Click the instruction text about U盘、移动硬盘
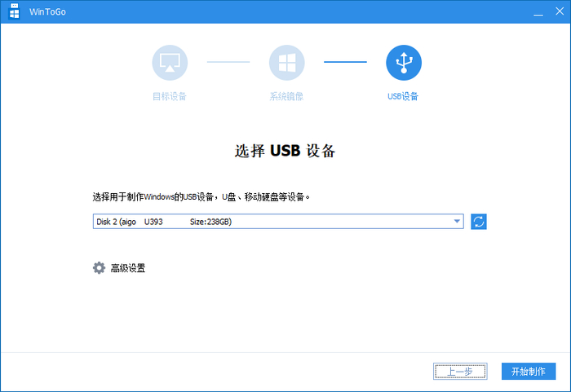 (x=201, y=197)
